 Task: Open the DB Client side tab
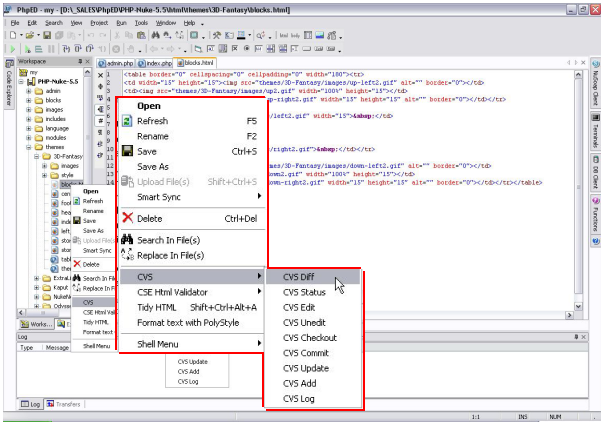595,173
